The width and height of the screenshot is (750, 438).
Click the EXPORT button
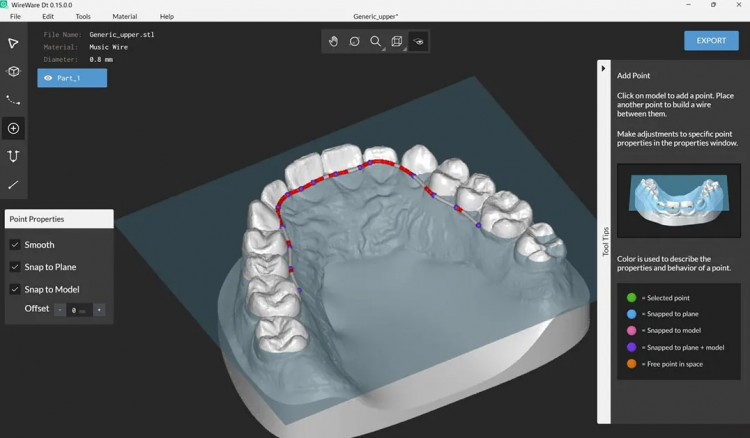pyautogui.click(x=711, y=41)
